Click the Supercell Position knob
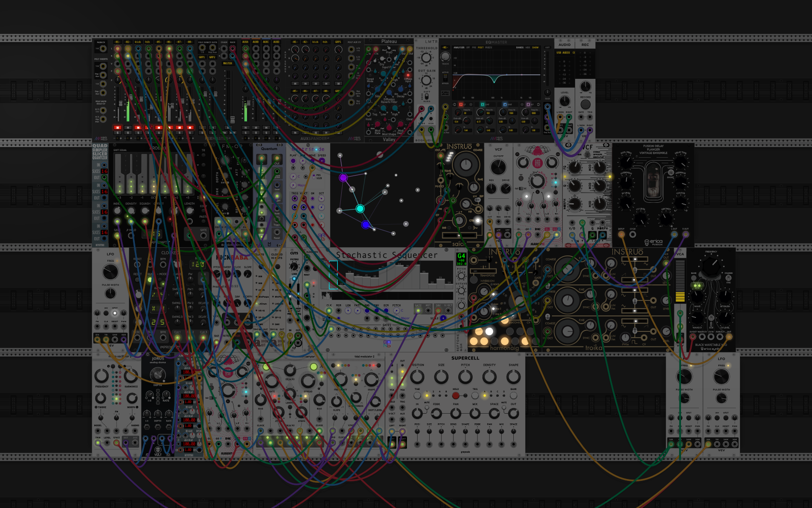This screenshot has width=812, height=508. pyautogui.click(x=417, y=377)
